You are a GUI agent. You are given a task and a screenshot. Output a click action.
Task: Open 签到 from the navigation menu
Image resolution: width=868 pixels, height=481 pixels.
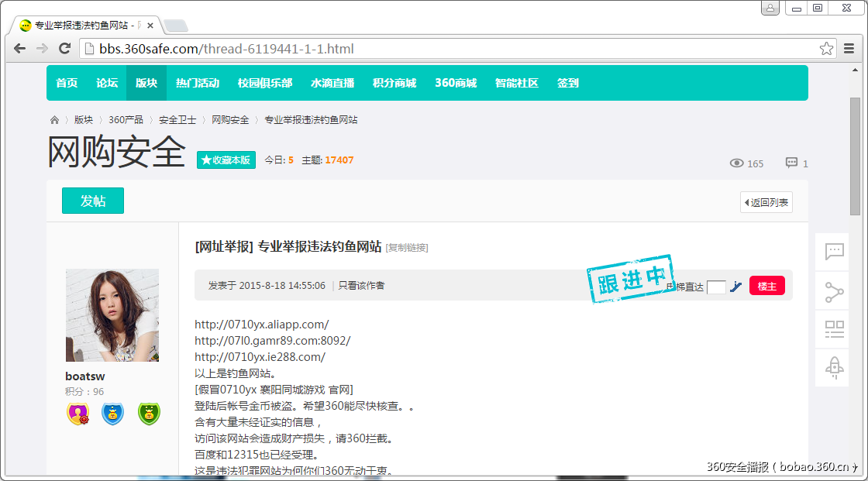[x=570, y=83]
